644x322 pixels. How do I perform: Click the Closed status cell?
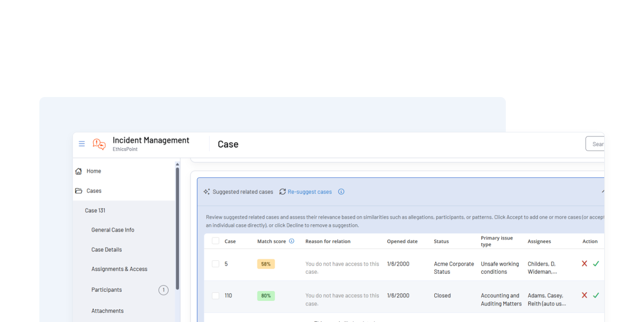pos(442,296)
